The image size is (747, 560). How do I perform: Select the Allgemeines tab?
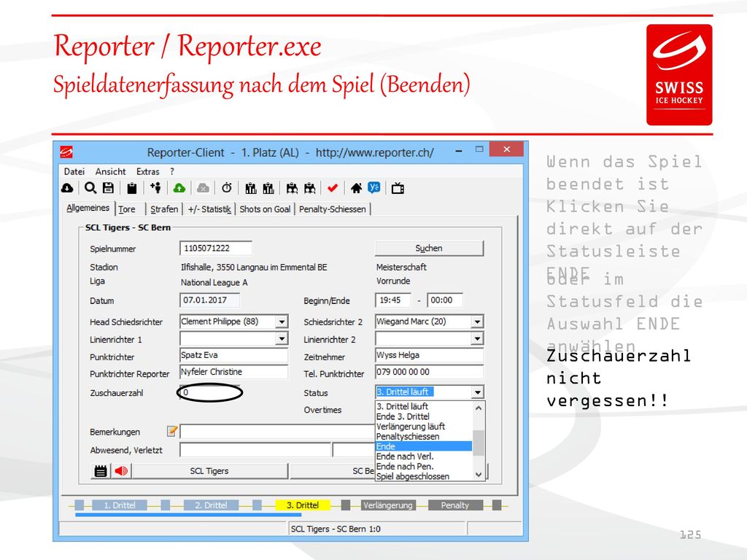pos(88,208)
